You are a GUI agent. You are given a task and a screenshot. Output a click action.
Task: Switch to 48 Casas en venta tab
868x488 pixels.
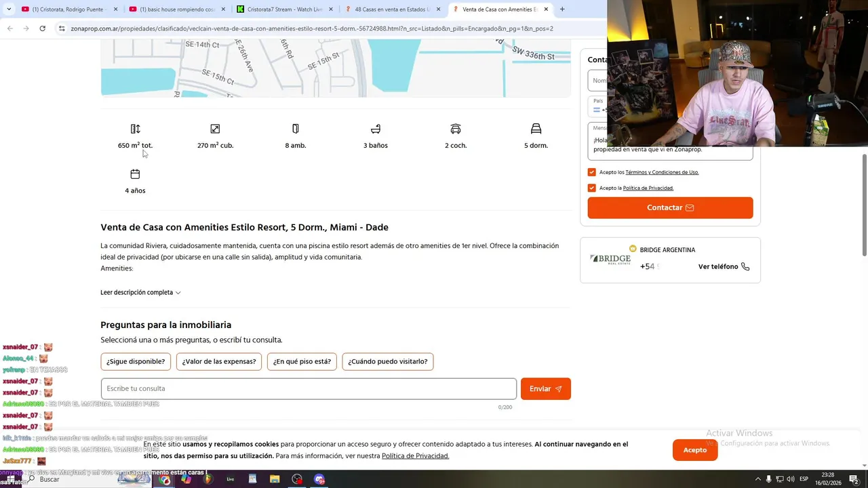[x=392, y=9]
